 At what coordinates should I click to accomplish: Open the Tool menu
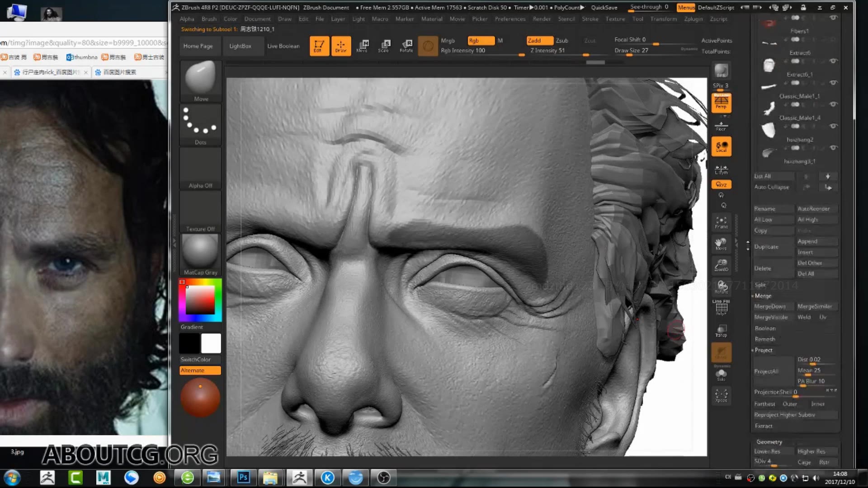point(637,19)
